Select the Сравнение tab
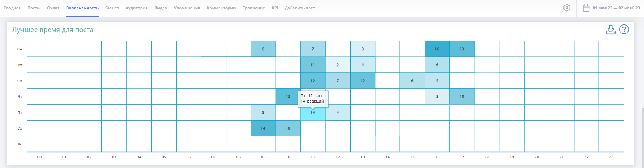Image resolution: width=644 pixels, height=168 pixels. 254,8
